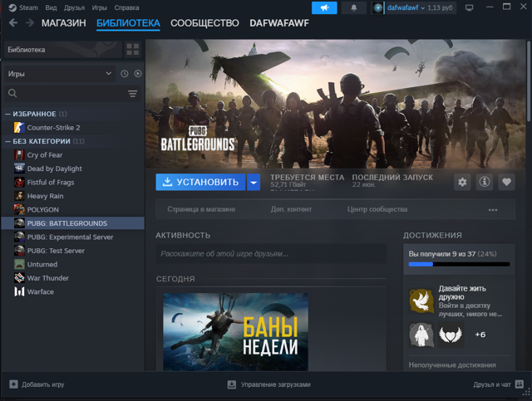
Task: Click the УСТАНОВИТЬ install button
Action: [200, 182]
